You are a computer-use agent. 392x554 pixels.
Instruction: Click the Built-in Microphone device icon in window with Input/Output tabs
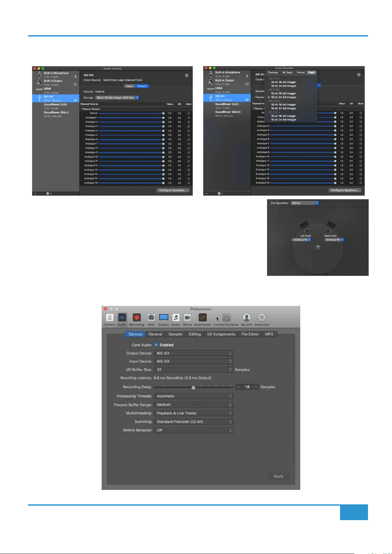click(x=39, y=75)
